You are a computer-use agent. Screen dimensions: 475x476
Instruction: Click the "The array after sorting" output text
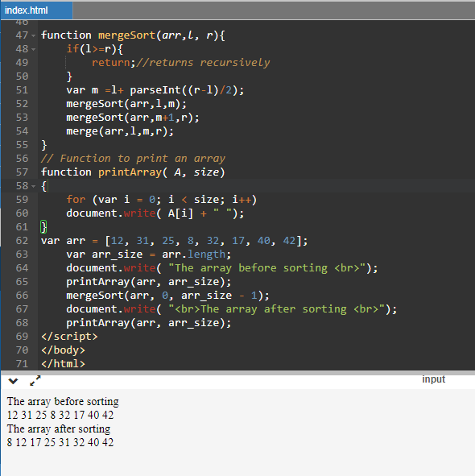[x=59, y=428]
